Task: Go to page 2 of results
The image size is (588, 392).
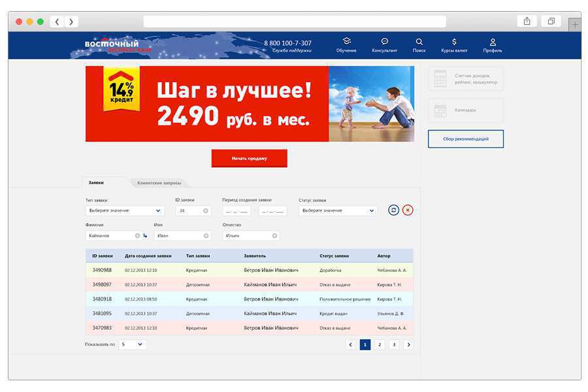Action: [x=380, y=344]
